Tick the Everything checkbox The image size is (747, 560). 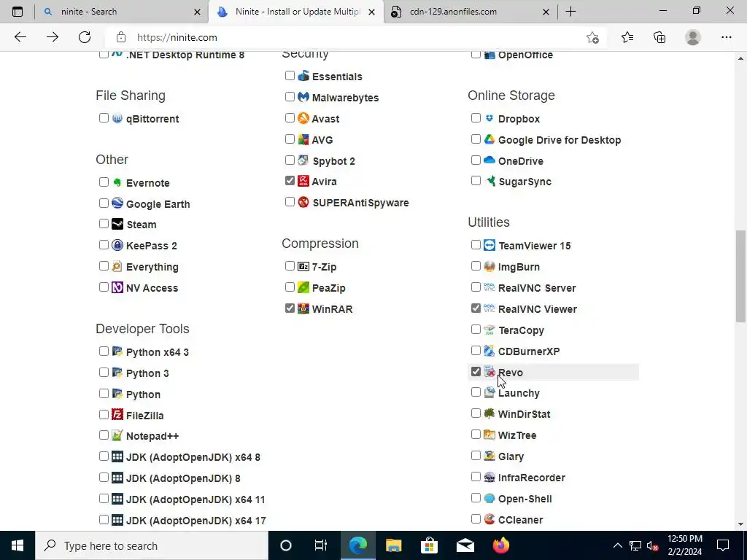click(x=104, y=265)
